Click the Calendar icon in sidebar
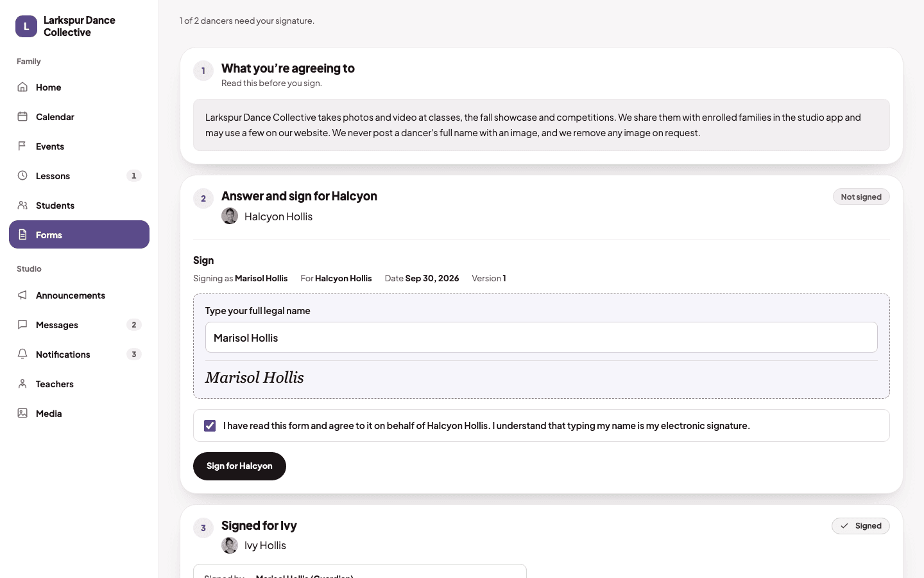Viewport: 924px width, 578px height. pos(22,117)
